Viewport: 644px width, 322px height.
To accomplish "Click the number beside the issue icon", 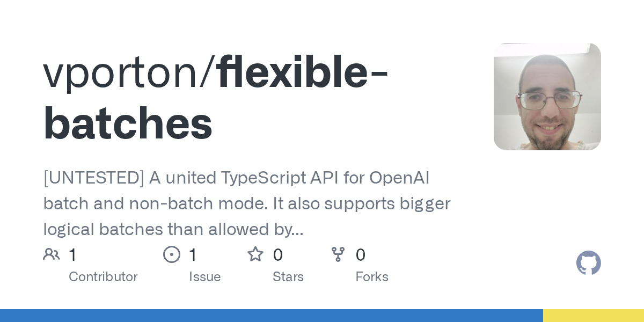I will [193, 255].
